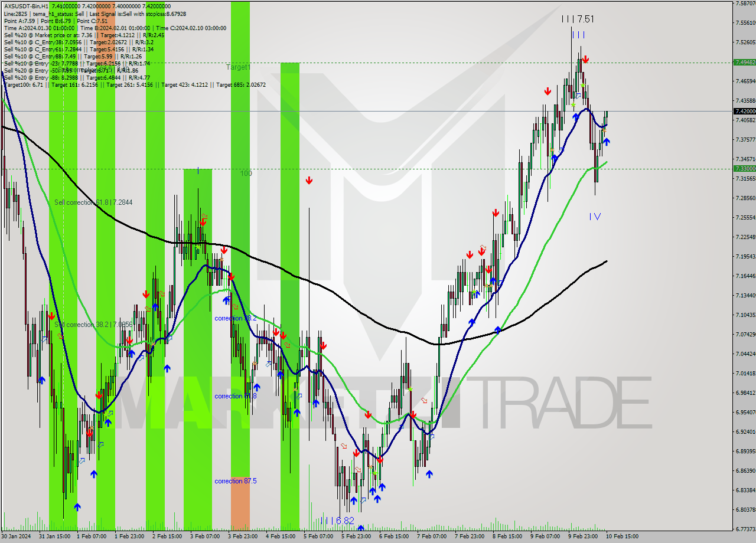Select 'Sell %20 @ Market price or at: 7.36' row
Image resolution: width=756 pixels, height=543 pixels.
click(84, 35)
